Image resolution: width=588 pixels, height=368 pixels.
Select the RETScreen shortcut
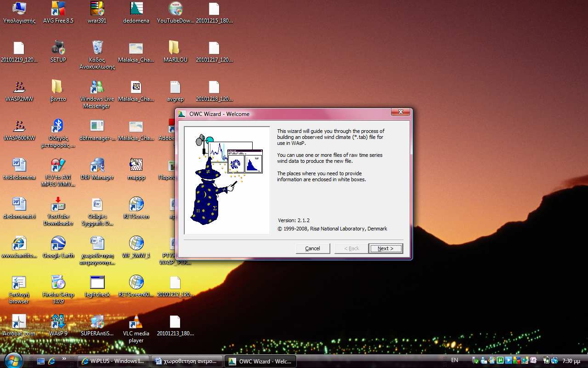tap(136, 208)
